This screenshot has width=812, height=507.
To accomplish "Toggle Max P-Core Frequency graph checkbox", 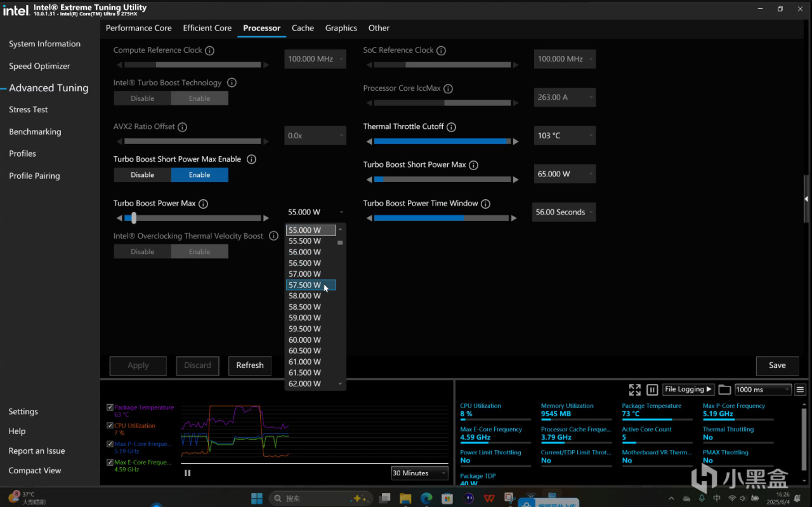I will [x=110, y=444].
